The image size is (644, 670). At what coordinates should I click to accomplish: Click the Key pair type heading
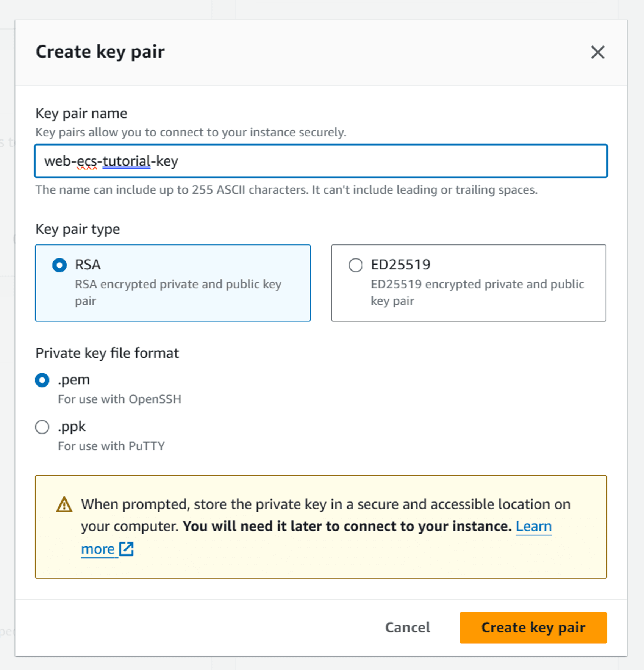[x=77, y=229]
